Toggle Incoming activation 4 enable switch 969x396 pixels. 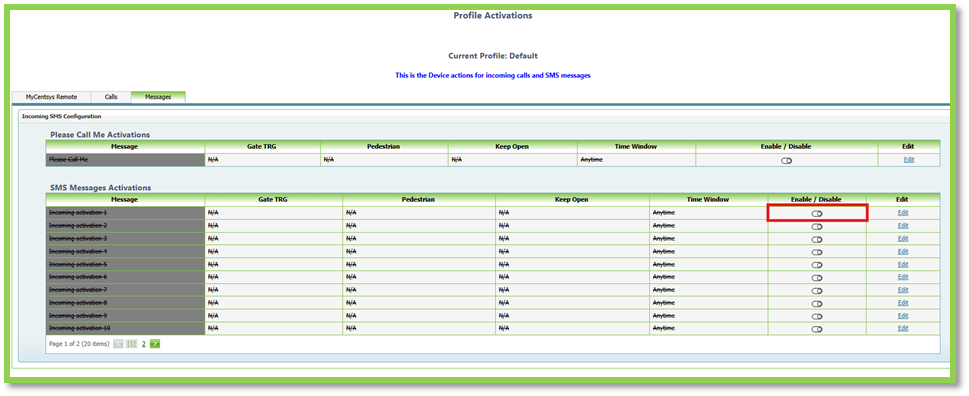[x=817, y=252]
